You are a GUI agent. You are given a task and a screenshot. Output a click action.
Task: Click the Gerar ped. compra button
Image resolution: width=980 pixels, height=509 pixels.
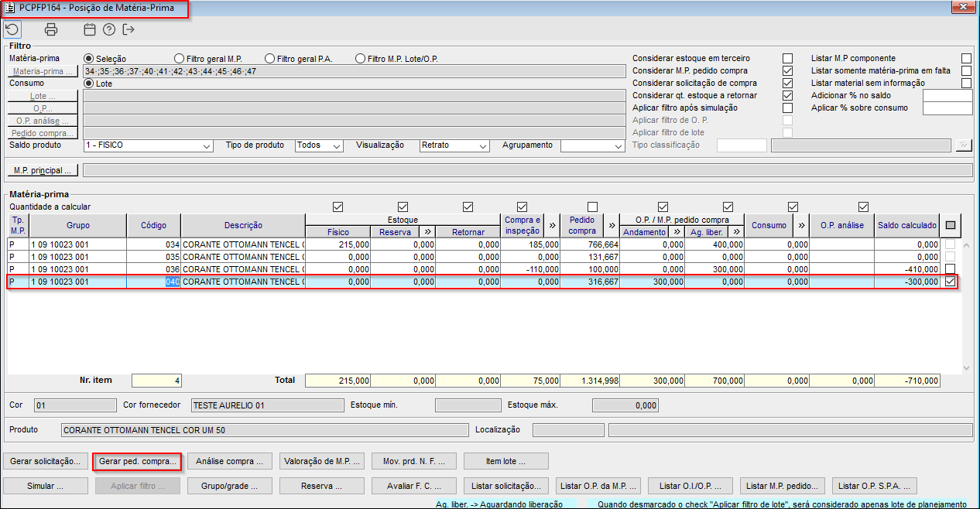(x=136, y=462)
